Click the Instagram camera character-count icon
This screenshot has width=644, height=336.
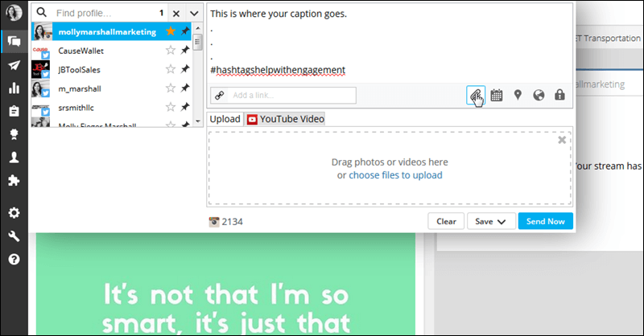214,222
